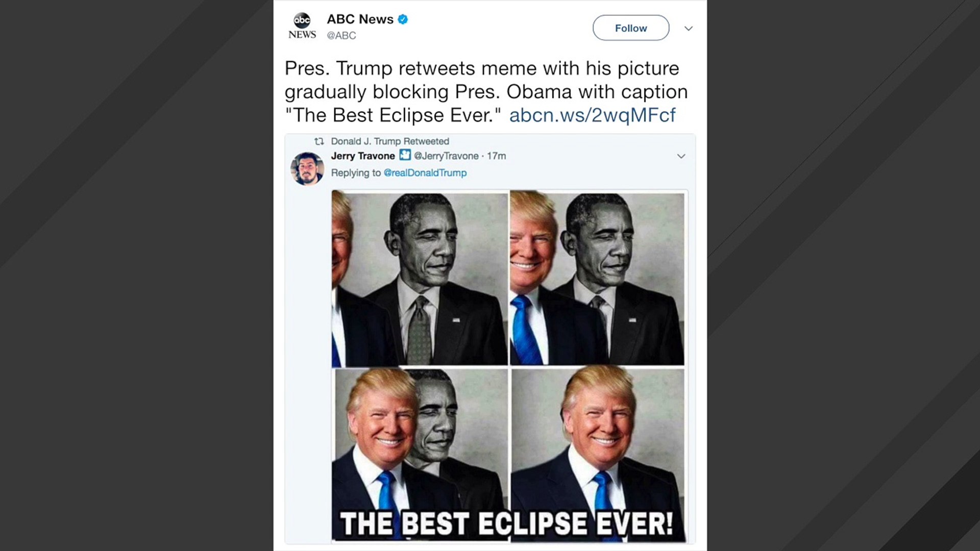Click the Jerry Travone display name

tap(363, 156)
